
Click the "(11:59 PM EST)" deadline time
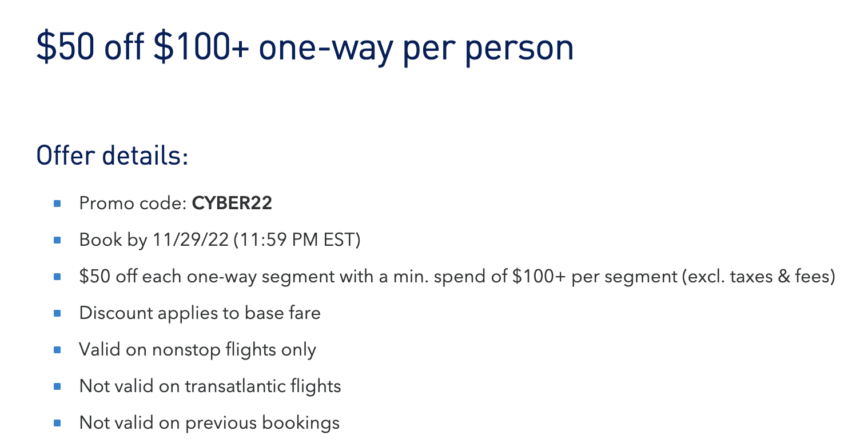click(x=297, y=240)
